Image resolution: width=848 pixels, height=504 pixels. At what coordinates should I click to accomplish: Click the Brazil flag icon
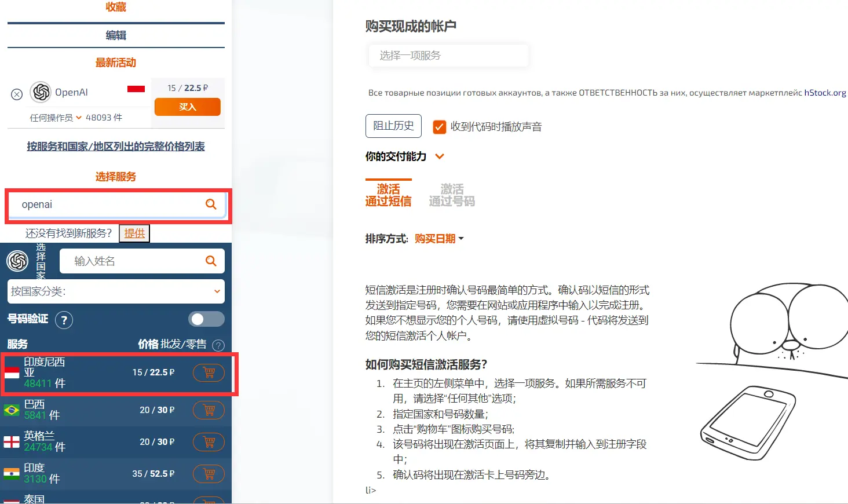[x=12, y=410]
